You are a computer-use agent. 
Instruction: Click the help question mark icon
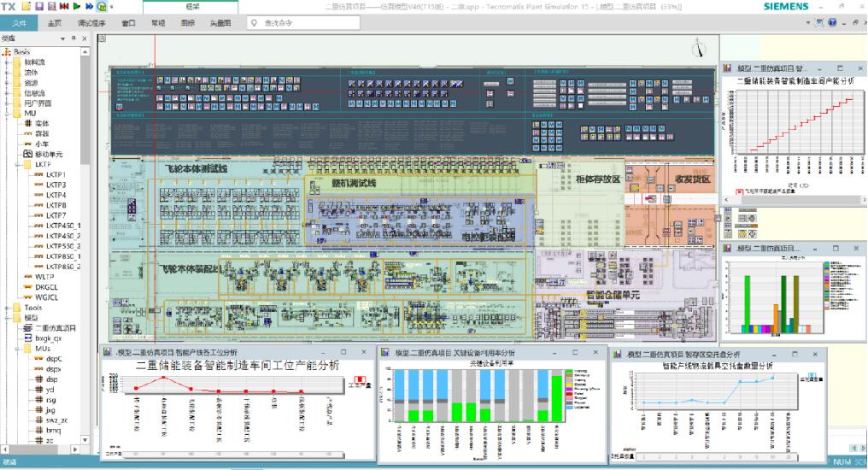831,22
